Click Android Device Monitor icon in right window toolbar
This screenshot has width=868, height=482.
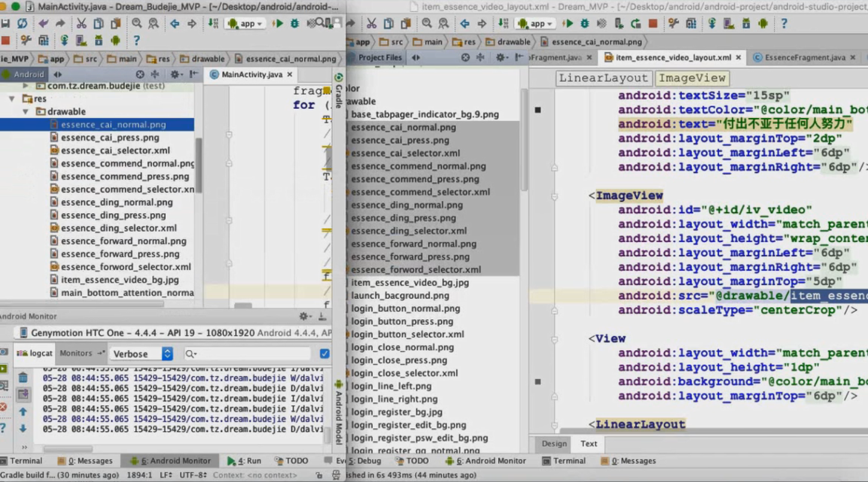(x=763, y=23)
